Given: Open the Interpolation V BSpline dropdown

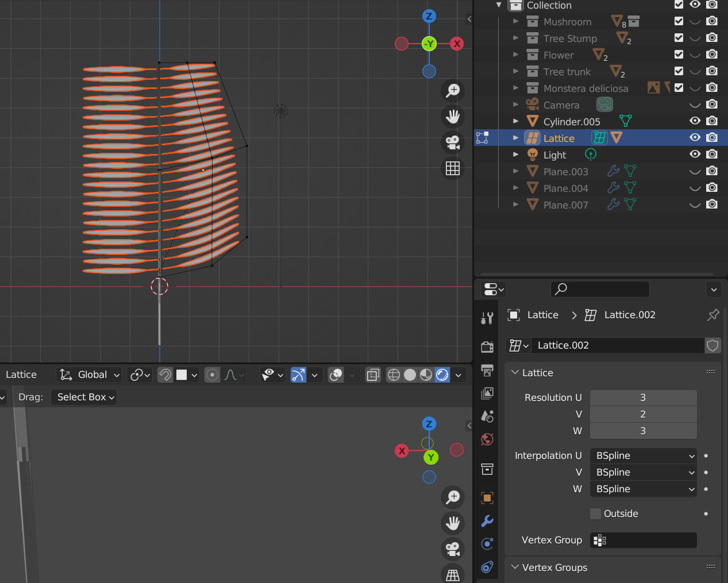Looking at the screenshot, I should 643,472.
